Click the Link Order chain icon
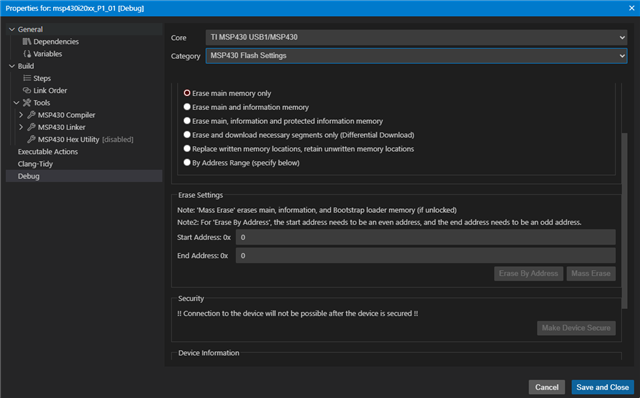Viewport: 640px width, 398px height. [27, 91]
